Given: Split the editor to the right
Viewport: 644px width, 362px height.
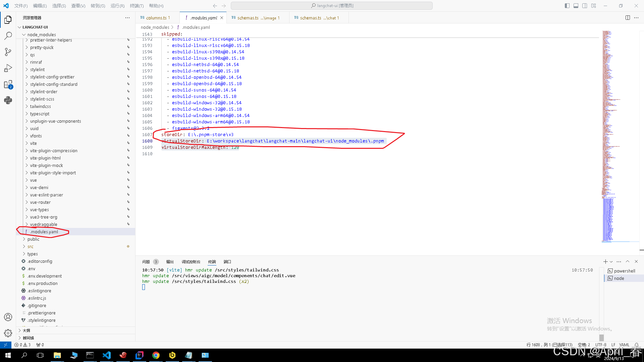Looking at the screenshot, I should 628,18.
